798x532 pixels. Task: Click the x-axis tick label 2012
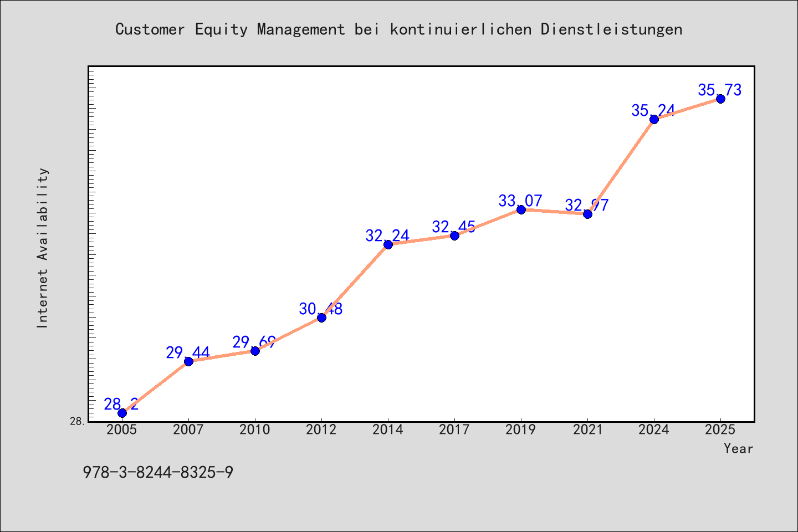point(321,429)
